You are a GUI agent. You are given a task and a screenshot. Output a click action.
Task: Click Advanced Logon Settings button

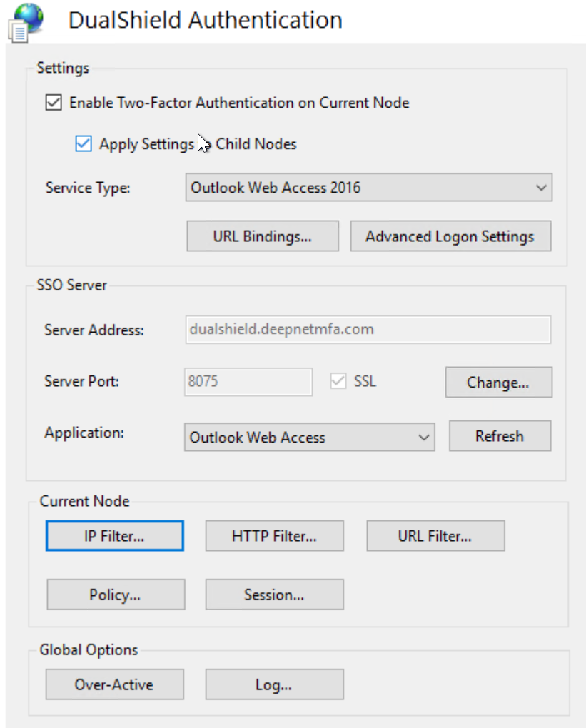coord(450,237)
